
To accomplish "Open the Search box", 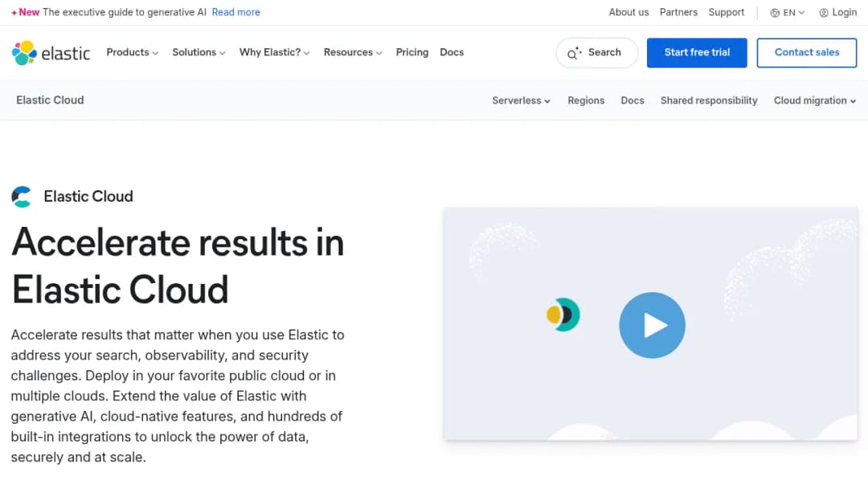I will 596,52.
